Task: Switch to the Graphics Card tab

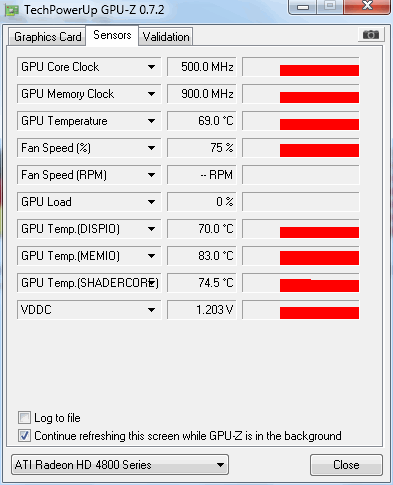Action: (x=47, y=37)
